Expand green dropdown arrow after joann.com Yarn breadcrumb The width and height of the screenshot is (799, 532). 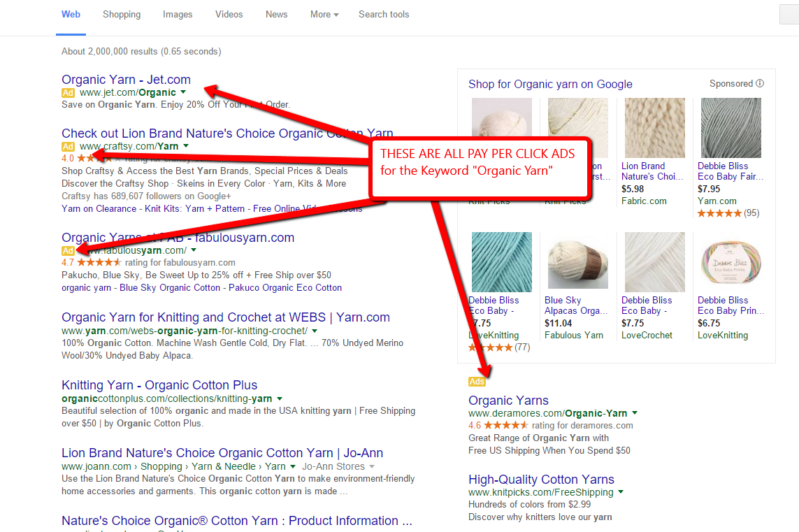pos(293,466)
